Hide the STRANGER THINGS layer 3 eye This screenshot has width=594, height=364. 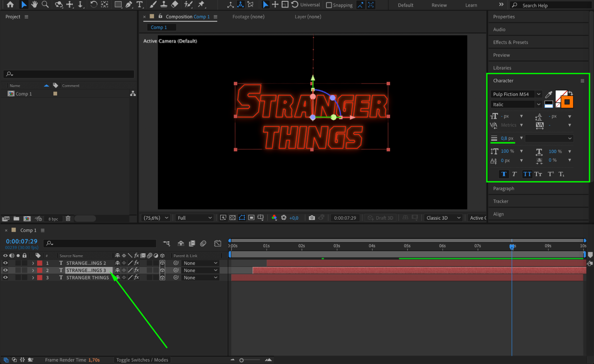(5, 277)
